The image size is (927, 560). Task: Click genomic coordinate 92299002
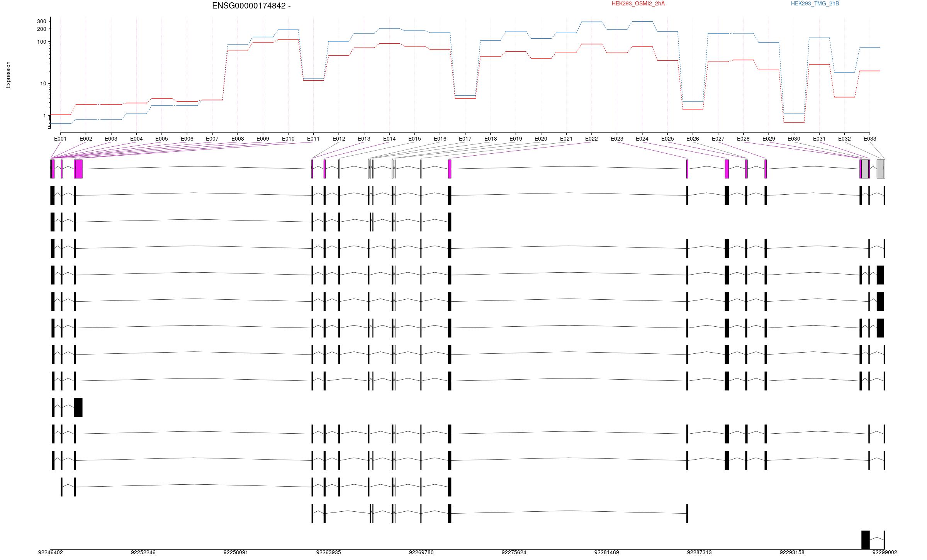tap(885, 552)
